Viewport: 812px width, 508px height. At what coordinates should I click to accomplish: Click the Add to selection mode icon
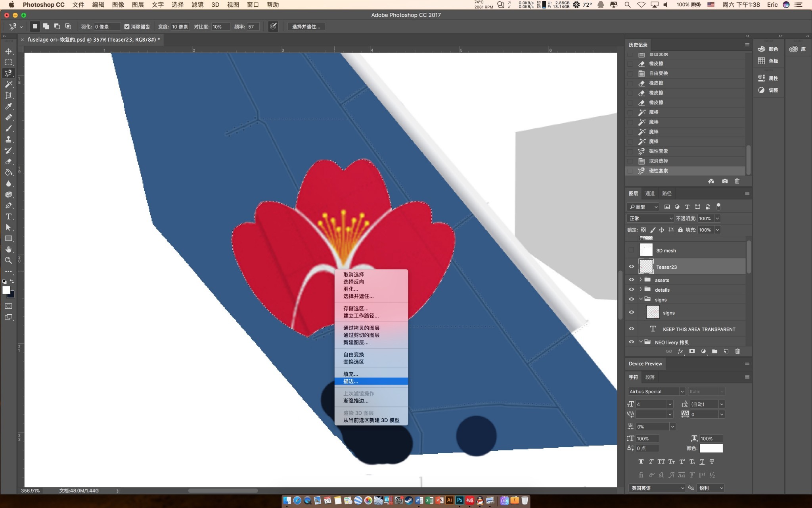tap(46, 26)
